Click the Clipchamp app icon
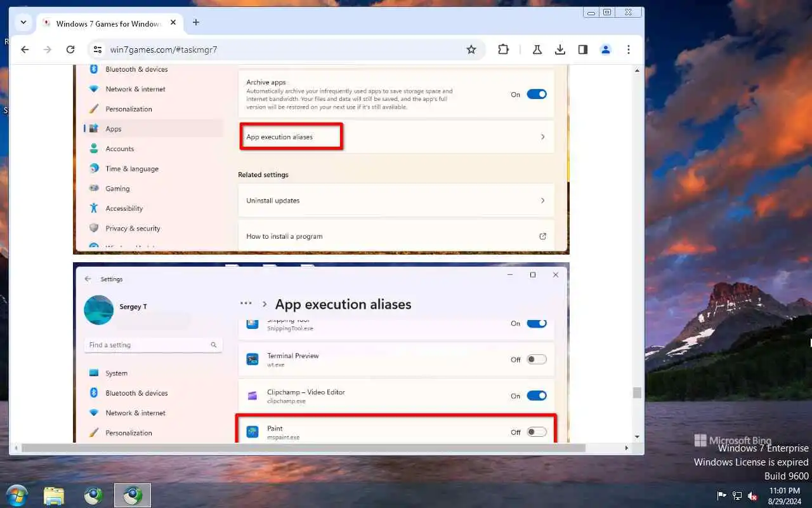 (x=252, y=396)
